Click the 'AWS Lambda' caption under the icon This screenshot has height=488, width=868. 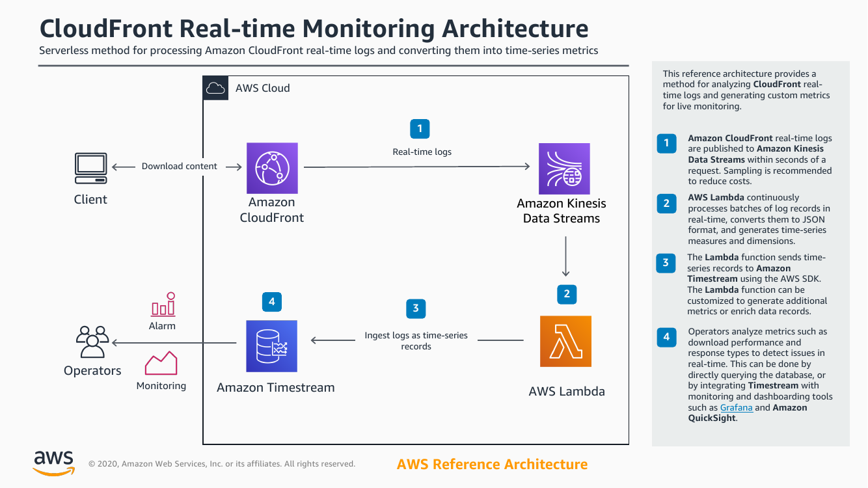click(x=567, y=391)
